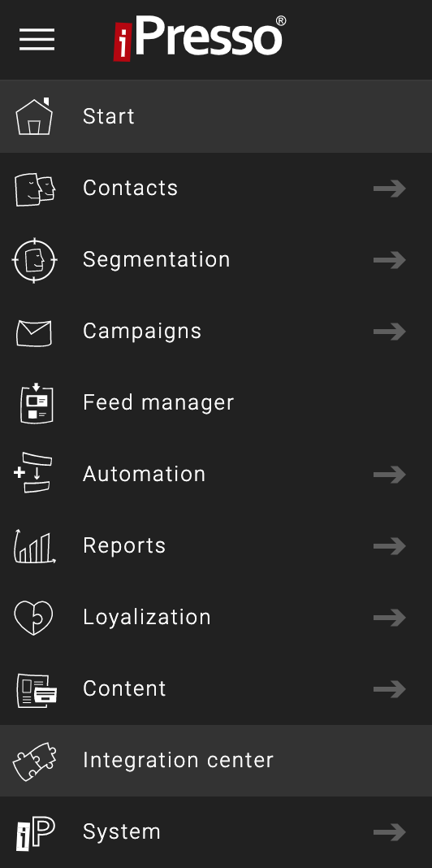
Task: Click the Loyalization heart icon
Action: coord(34,618)
